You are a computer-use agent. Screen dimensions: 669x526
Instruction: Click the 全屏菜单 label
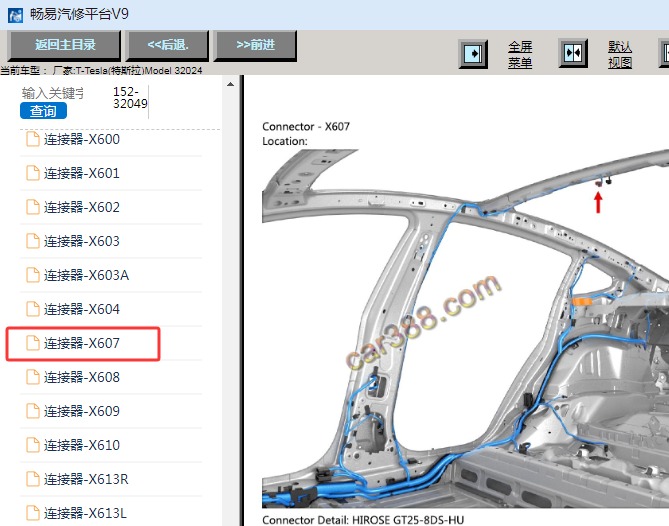click(520, 55)
